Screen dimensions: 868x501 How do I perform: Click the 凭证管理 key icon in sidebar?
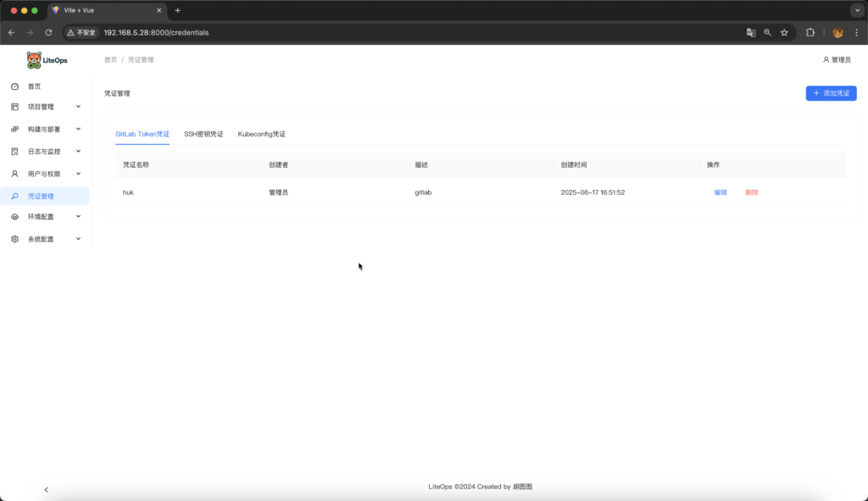pyautogui.click(x=14, y=196)
